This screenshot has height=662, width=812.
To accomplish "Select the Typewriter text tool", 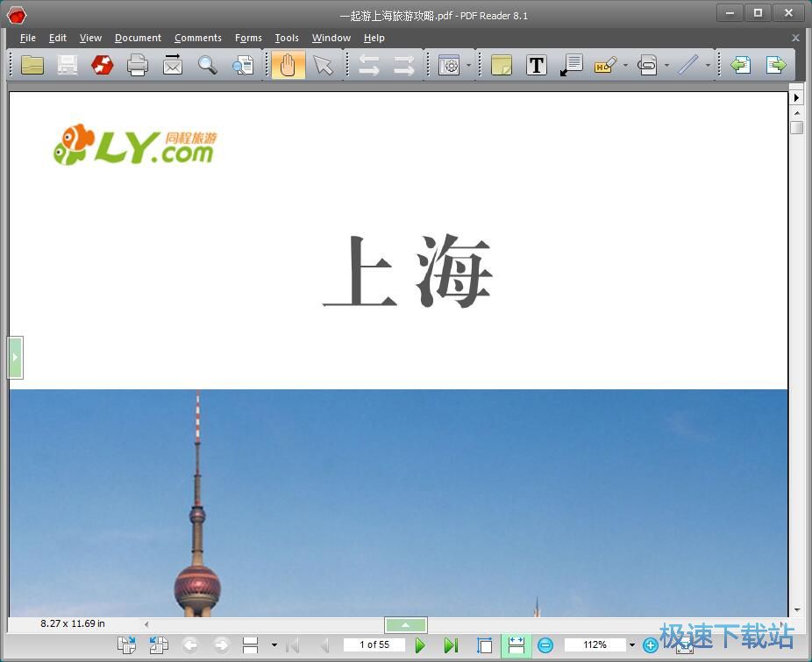I will (537, 65).
